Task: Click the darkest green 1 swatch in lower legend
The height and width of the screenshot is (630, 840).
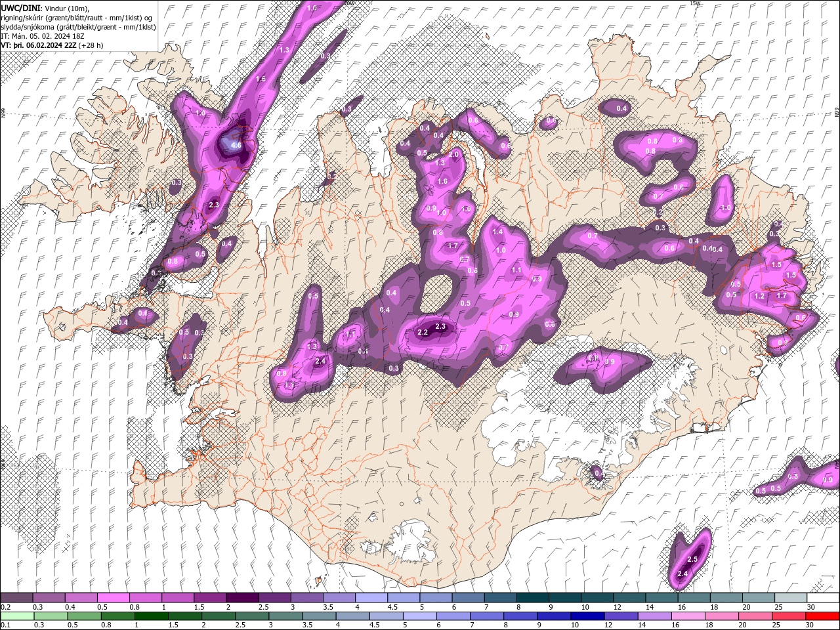Action: (x=151, y=616)
